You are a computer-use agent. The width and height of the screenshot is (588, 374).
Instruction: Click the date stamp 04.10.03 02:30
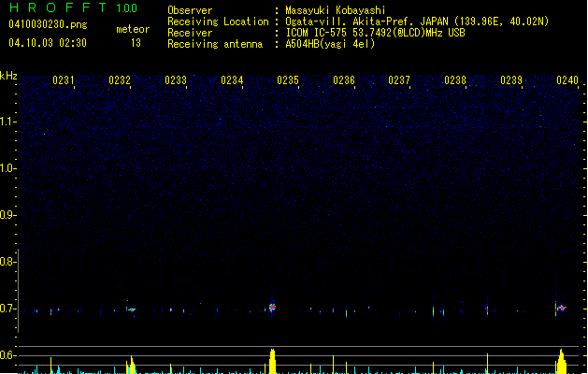pyautogui.click(x=48, y=43)
